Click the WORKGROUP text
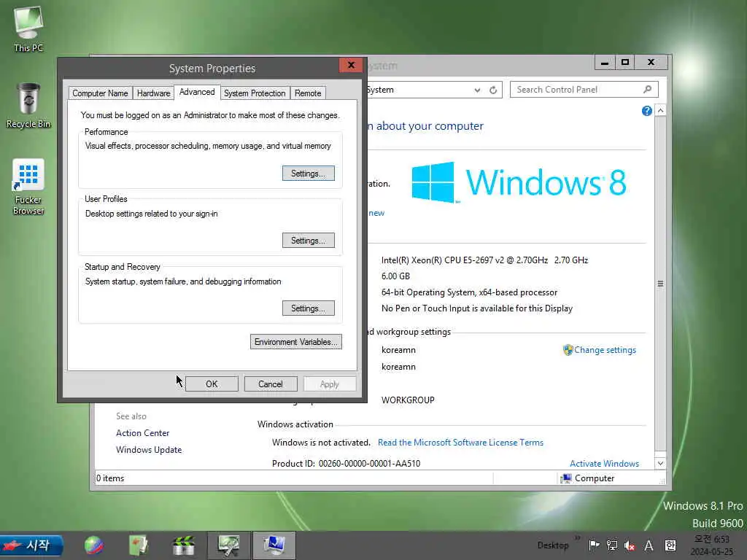 pyautogui.click(x=408, y=400)
